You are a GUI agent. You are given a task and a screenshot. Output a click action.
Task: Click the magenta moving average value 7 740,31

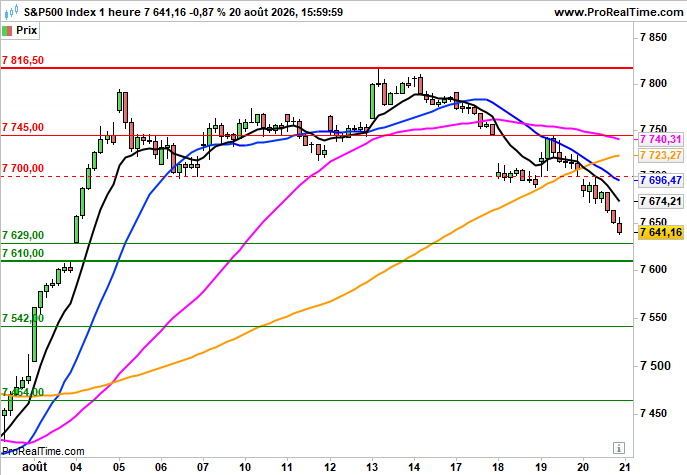(661, 139)
